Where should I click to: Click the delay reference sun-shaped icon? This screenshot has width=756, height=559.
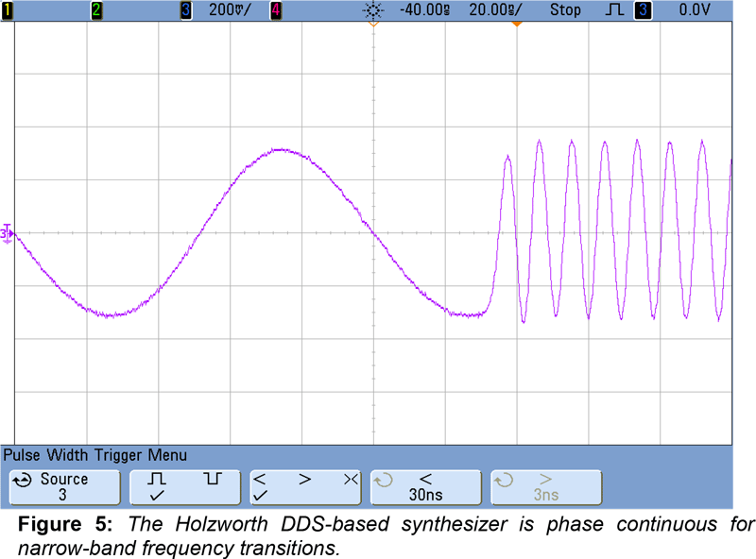pos(373,9)
